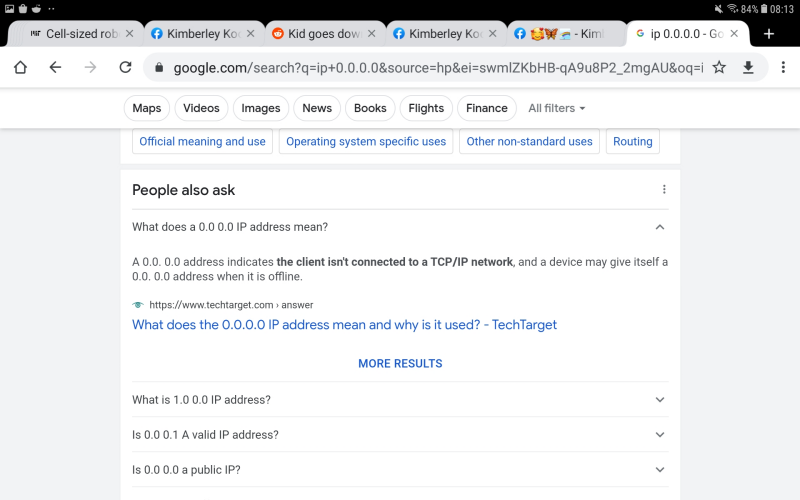Download the current page
This screenshot has height=500, width=800.
(x=748, y=67)
